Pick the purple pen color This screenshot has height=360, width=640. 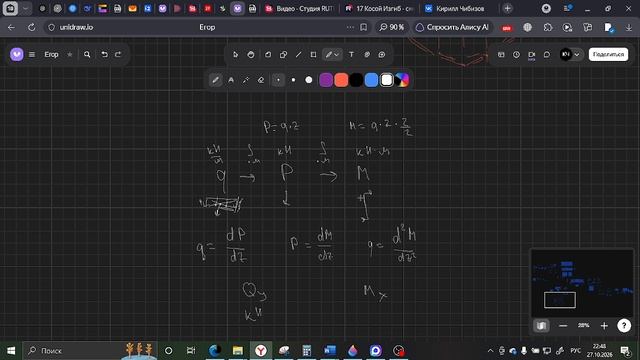click(x=326, y=80)
